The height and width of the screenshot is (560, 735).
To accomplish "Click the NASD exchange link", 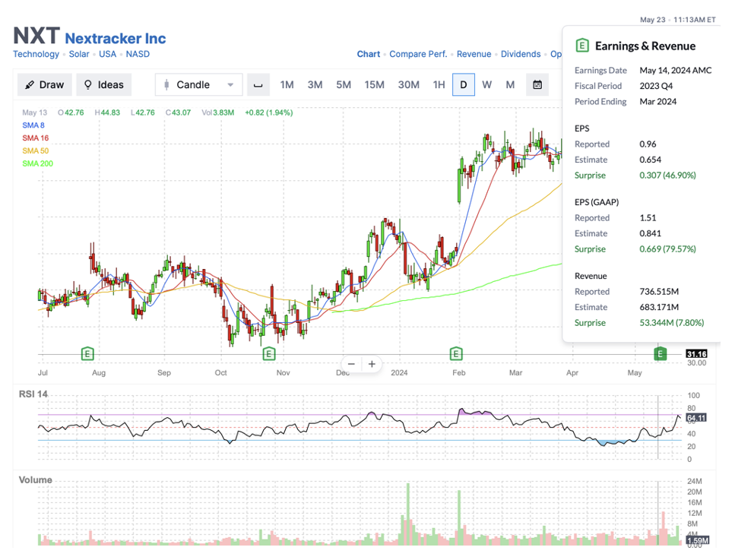I will coord(138,54).
